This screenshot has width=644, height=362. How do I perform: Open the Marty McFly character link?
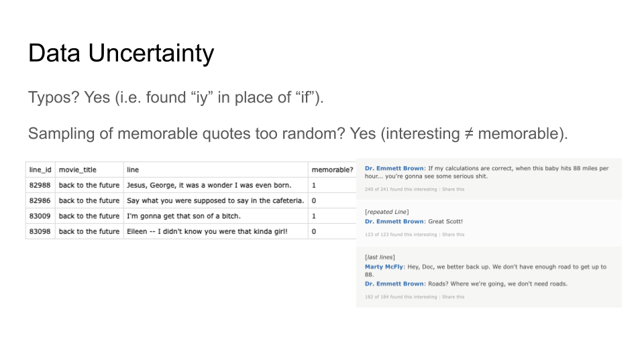click(x=384, y=267)
